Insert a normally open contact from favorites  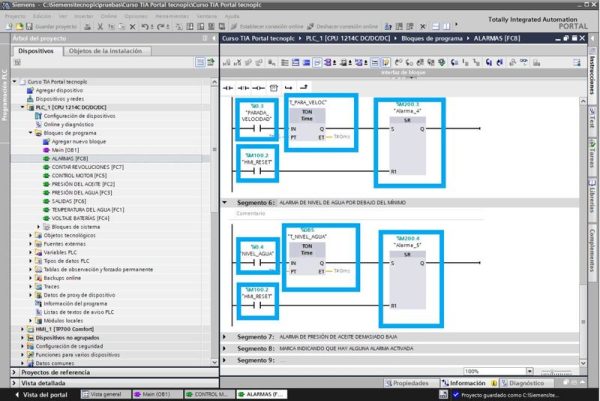click(x=228, y=88)
